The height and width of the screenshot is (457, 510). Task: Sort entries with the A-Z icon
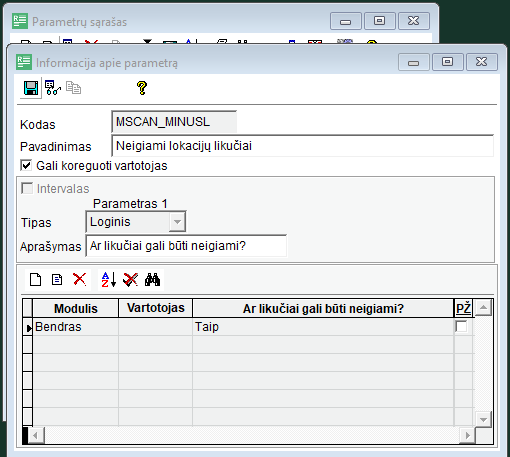point(109,280)
